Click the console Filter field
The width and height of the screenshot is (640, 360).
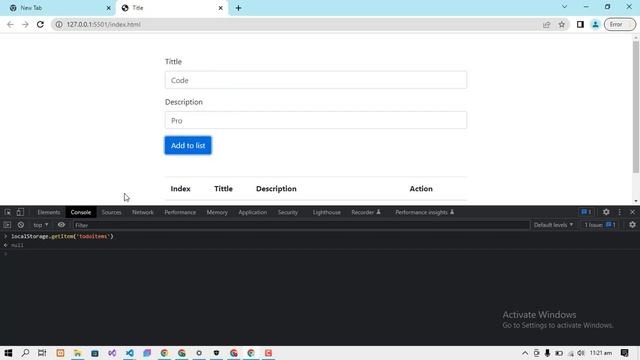pos(301,225)
